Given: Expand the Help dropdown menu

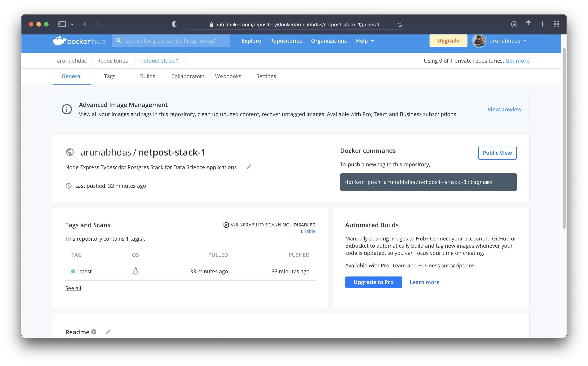Looking at the screenshot, I should (x=365, y=41).
